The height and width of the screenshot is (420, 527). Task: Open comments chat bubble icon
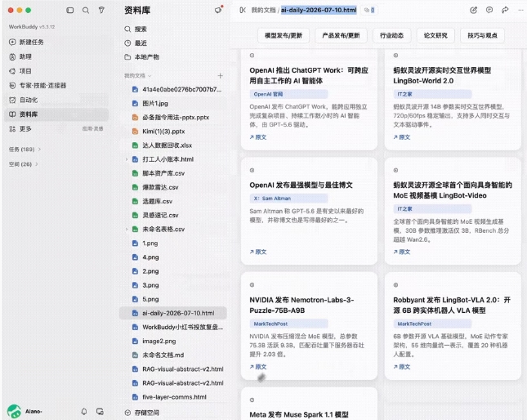[x=489, y=10]
